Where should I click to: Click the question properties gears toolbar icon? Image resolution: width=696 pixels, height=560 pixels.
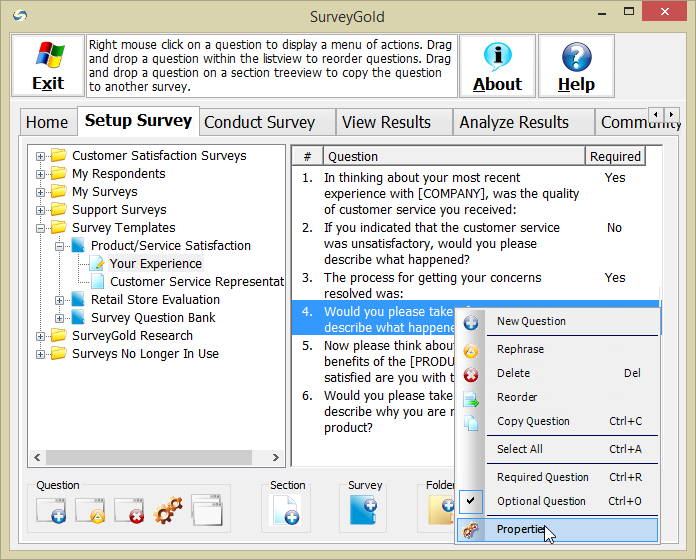[x=168, y=509]
